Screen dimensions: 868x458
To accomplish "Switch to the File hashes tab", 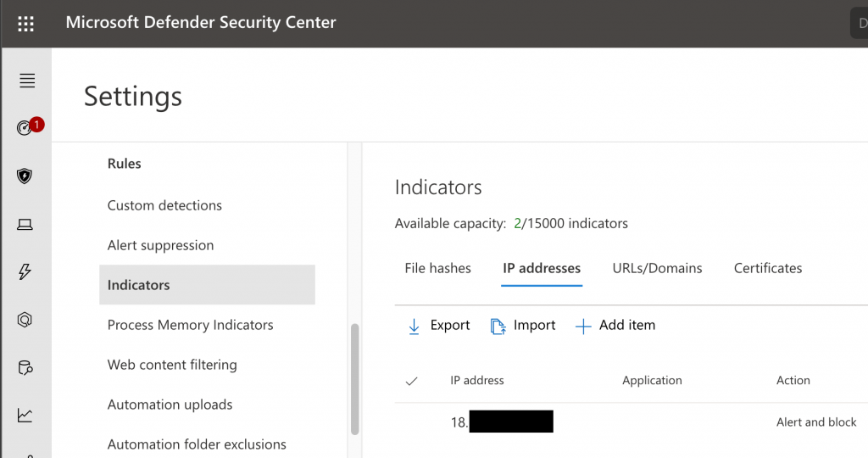I will tap(438, 268).
